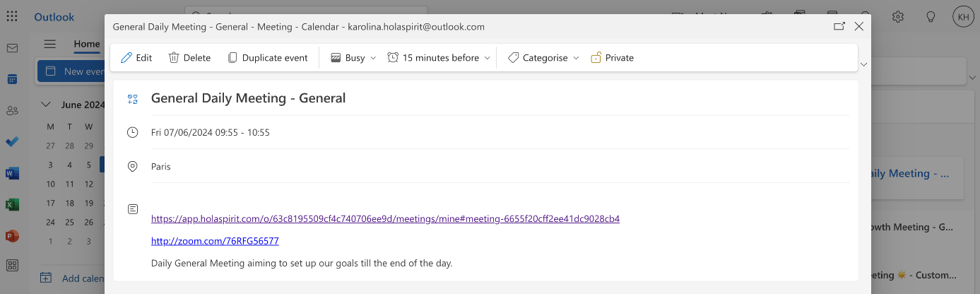Open To Do checkmark in sidebar

pos(12,141)
